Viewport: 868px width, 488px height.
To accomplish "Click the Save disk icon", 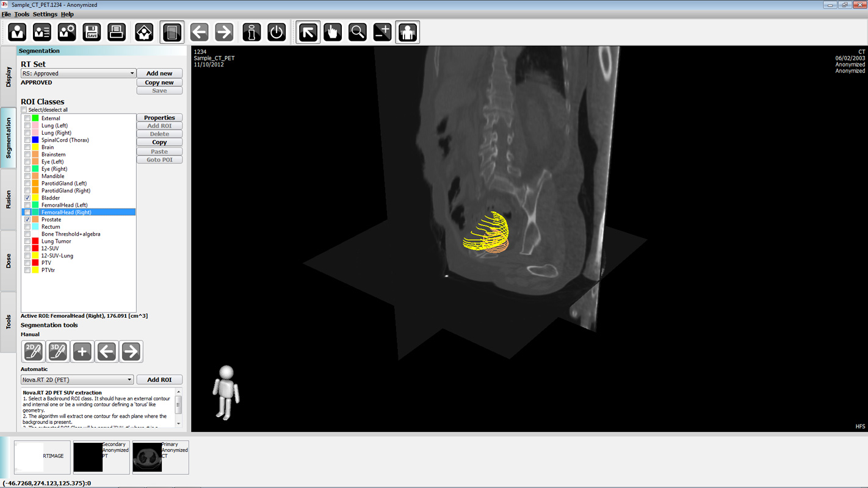I will (92, 32).
